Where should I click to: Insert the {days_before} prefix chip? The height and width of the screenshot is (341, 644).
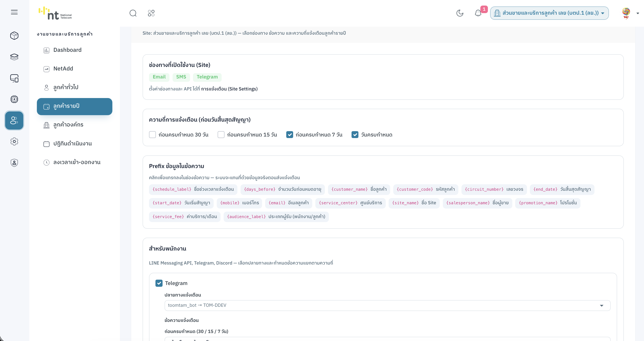[x=282, y=189]
